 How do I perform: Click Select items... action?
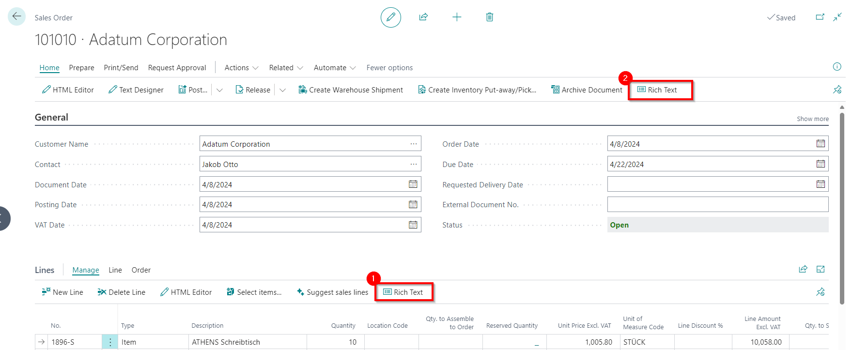254,292
